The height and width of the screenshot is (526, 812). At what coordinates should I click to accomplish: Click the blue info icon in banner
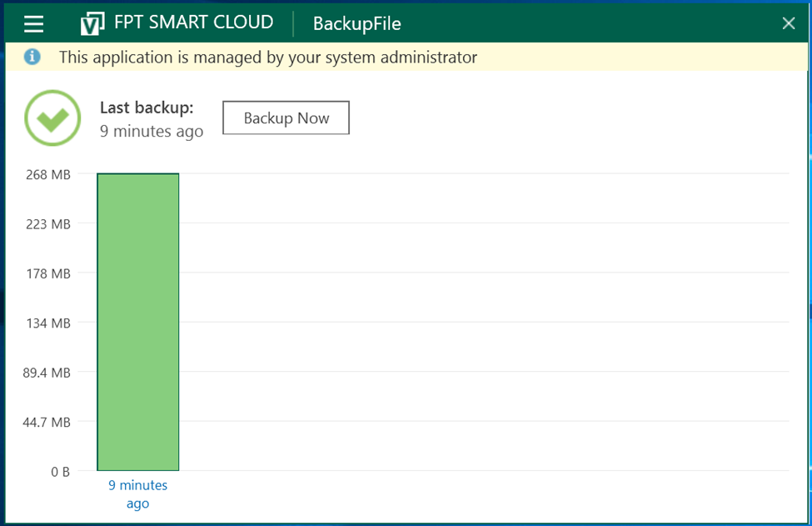tap(32, 57)
